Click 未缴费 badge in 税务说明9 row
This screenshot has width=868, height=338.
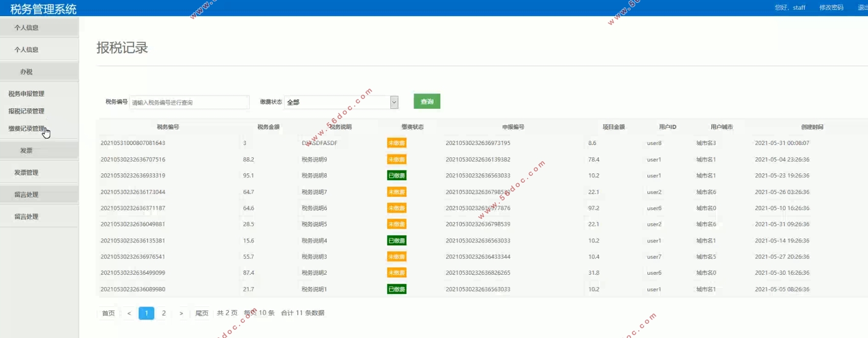click(397, 160)
